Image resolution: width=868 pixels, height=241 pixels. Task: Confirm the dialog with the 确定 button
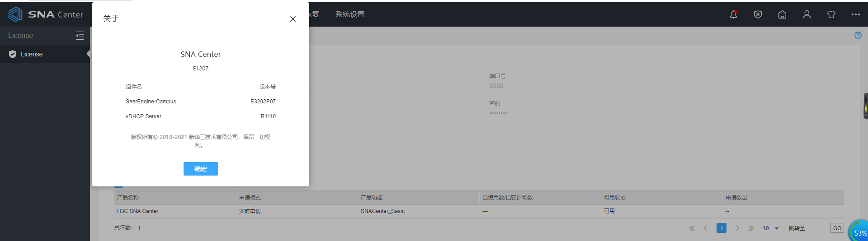pos(201,169)
